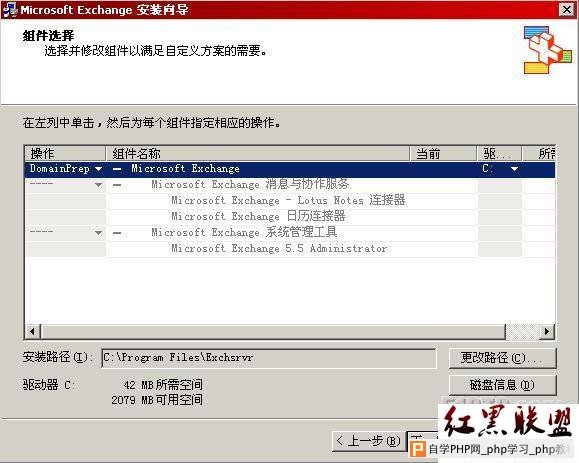579x463 pixels.
Task: Open drive C: dropdown arrow
Action: coord(514,169)
